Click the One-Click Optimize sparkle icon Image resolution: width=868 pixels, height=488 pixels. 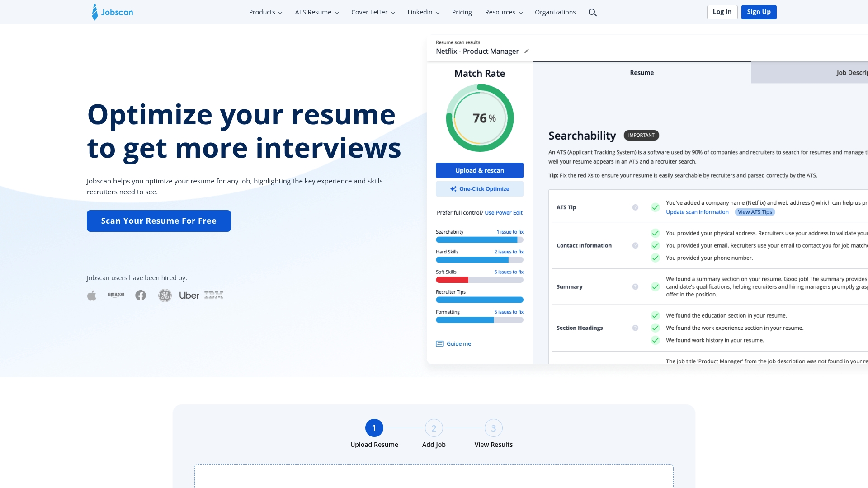pyautogui.click(x=453, y=189)
